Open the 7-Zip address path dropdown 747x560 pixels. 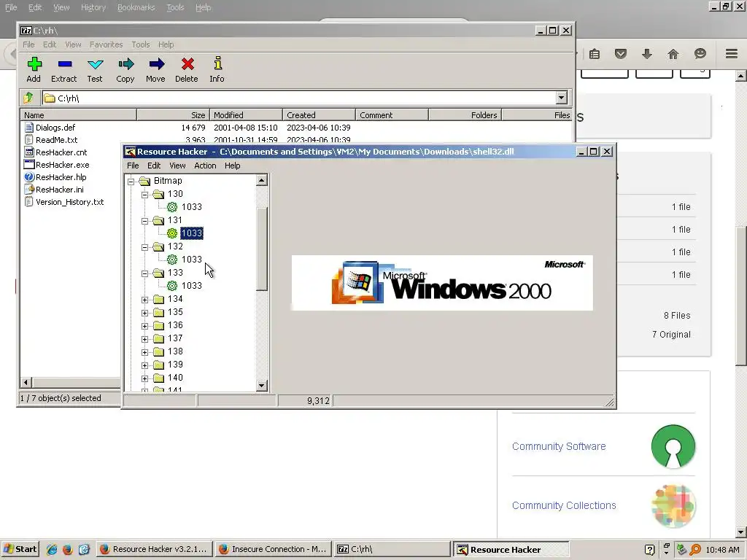(561, 98)
